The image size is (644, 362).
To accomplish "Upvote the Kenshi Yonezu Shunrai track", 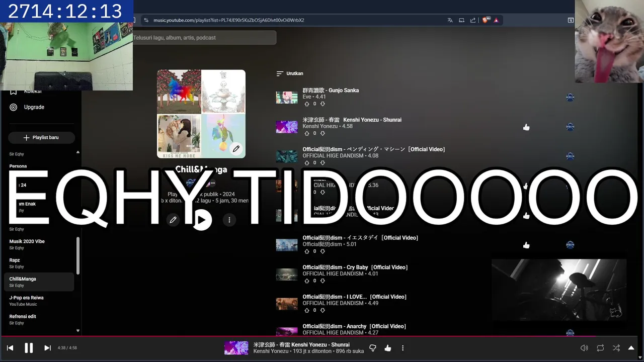I will click(x=307, y=133).
